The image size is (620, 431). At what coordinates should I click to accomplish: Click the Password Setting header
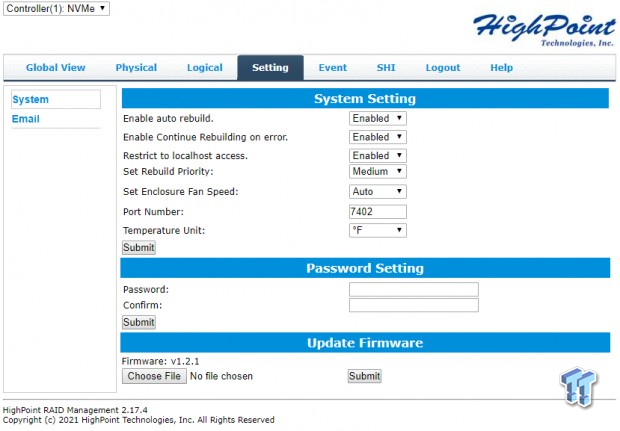point(365,268)
